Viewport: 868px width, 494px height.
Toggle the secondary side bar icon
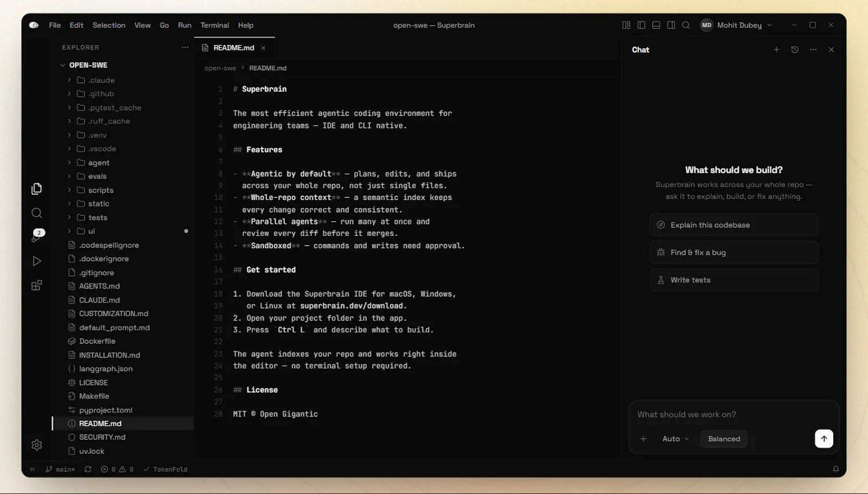pos(671,25)
